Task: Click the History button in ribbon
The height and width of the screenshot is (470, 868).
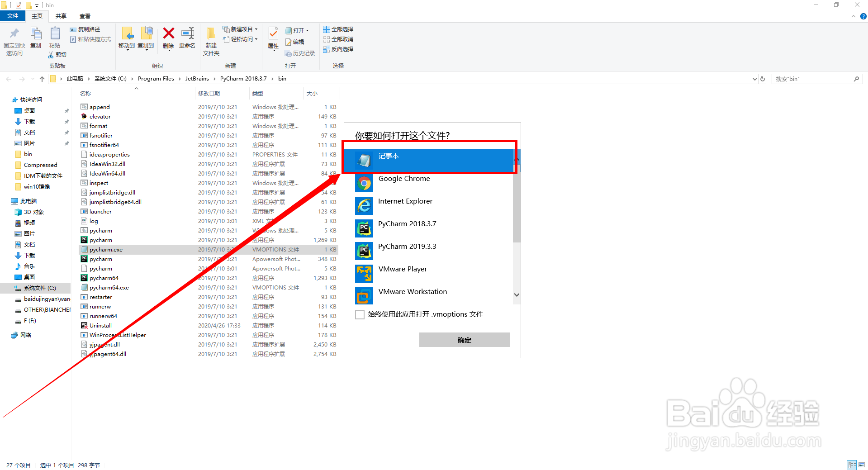Action: coord(299,53)
